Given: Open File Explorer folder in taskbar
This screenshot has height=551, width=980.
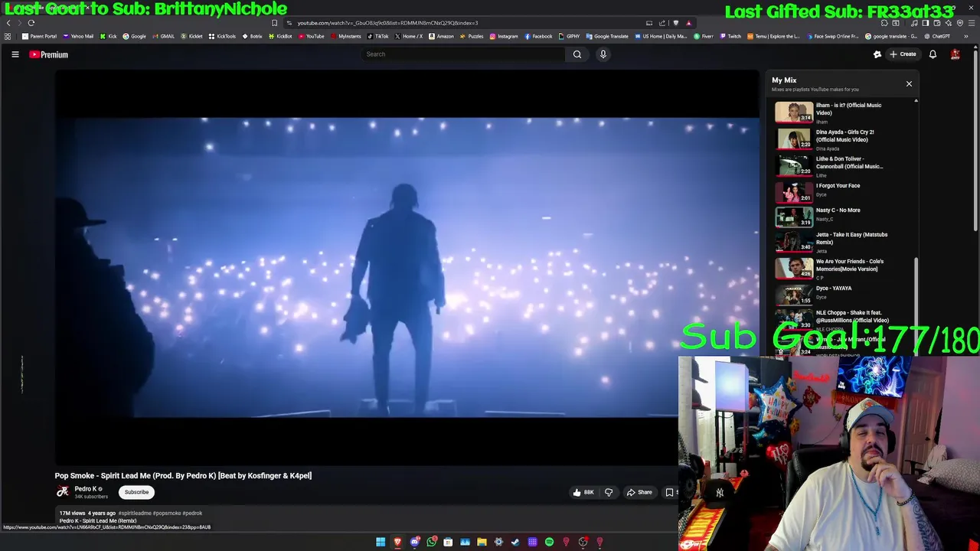Looking at the screenshot, I should [482, 542].
